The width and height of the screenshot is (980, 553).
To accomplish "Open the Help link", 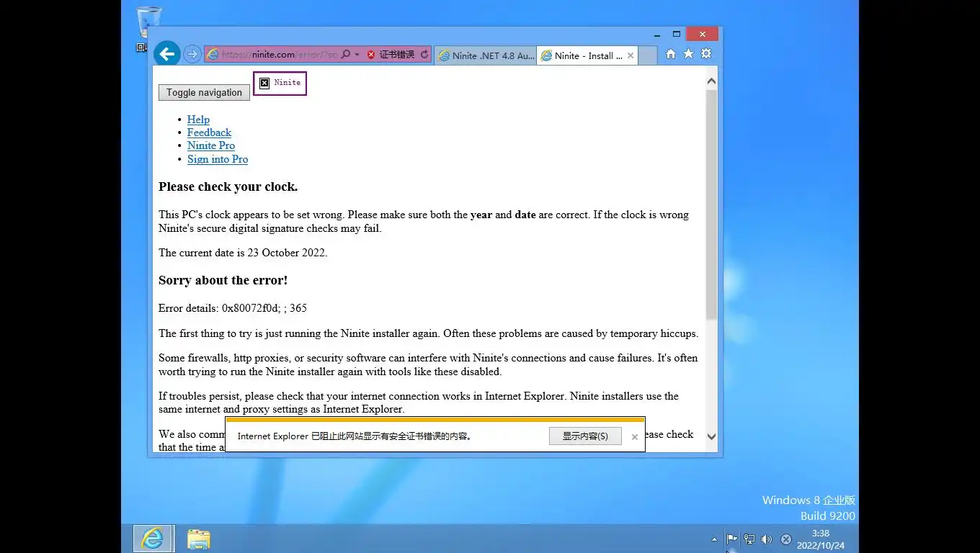I will coord(198,120).
